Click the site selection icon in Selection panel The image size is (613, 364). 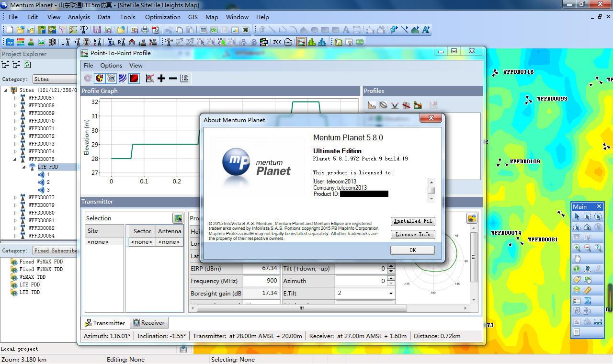[x=178, y=218]
